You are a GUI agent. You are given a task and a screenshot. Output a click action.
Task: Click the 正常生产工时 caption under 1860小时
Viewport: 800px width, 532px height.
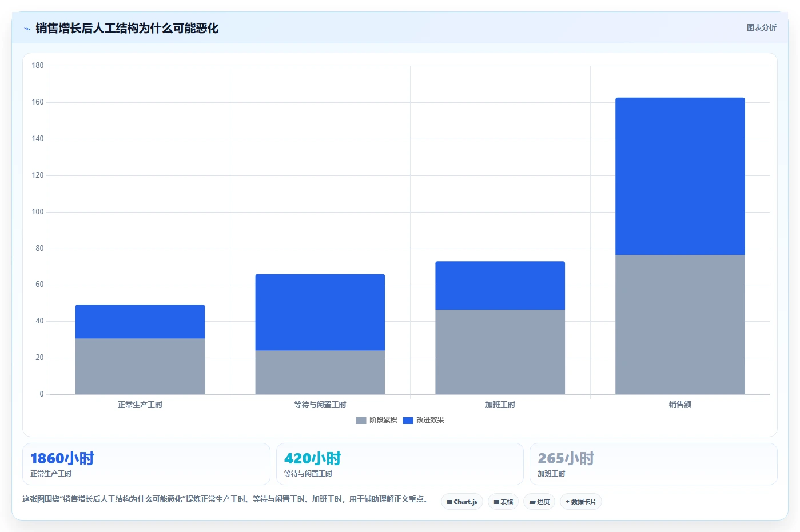coord(51,474)
